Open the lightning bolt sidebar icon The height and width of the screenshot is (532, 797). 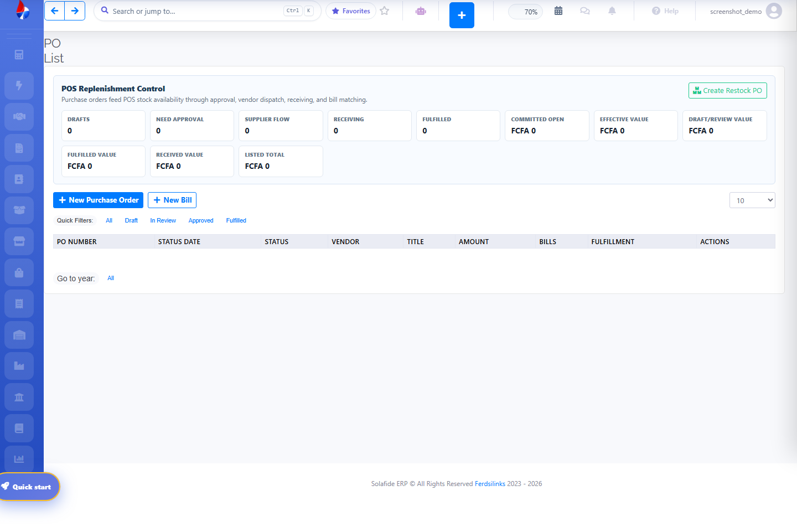(x=19, y=86)
